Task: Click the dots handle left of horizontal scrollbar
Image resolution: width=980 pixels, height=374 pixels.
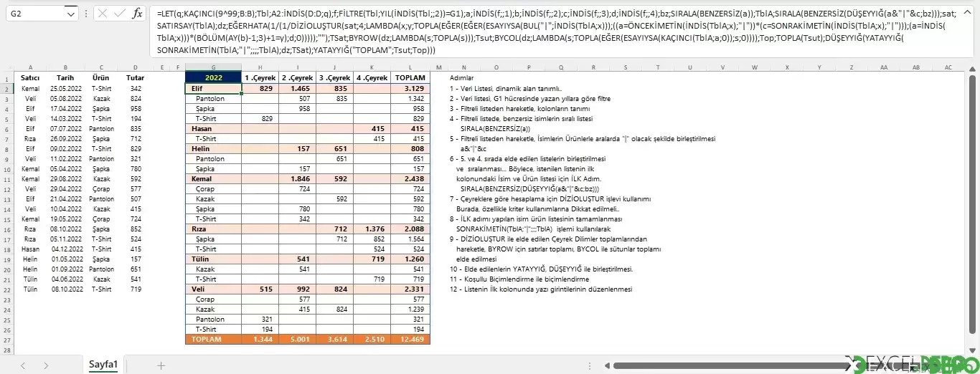Action: tap(589, 365)
